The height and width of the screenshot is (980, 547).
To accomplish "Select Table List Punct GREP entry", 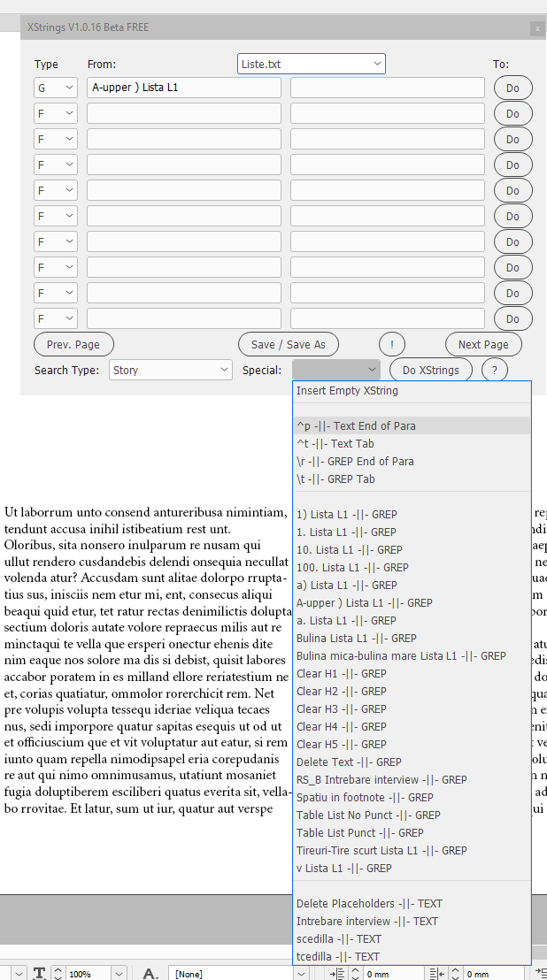I will tap(412, 832).
